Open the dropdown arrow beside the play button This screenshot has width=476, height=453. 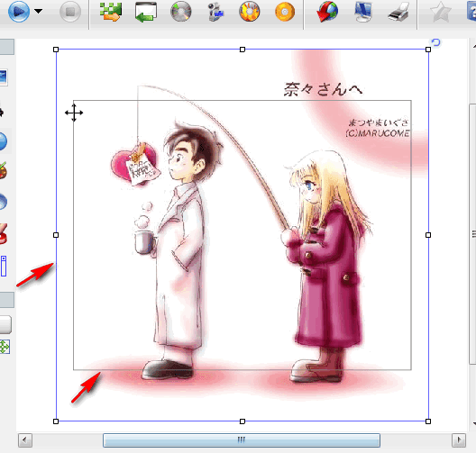pyautogui.click(x=38, y=12)
